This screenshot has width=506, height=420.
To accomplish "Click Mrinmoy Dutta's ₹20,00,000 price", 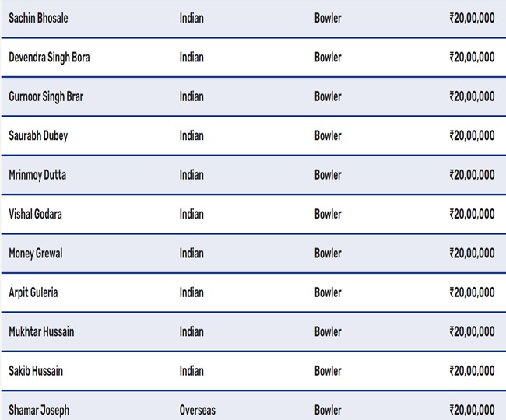I will click(x=472, y=175).
